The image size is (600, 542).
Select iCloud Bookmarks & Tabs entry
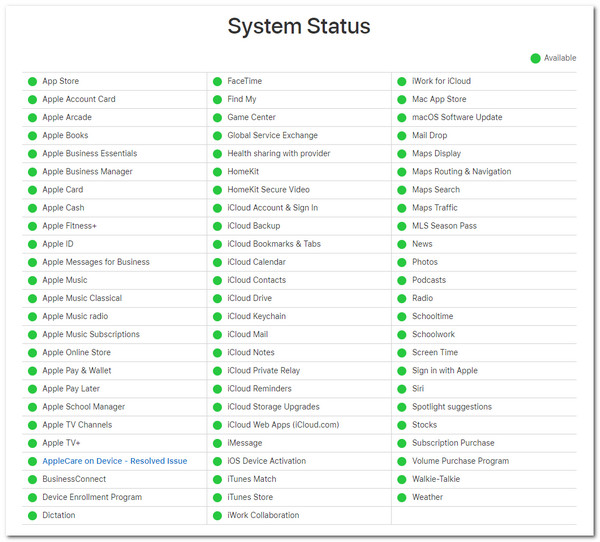(274, 244)
